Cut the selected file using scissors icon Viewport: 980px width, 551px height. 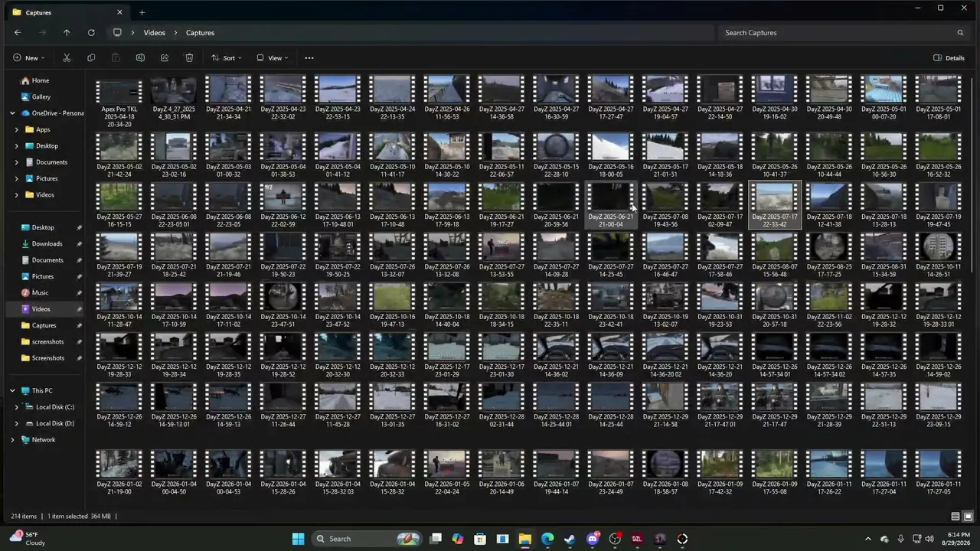point(67,58)
